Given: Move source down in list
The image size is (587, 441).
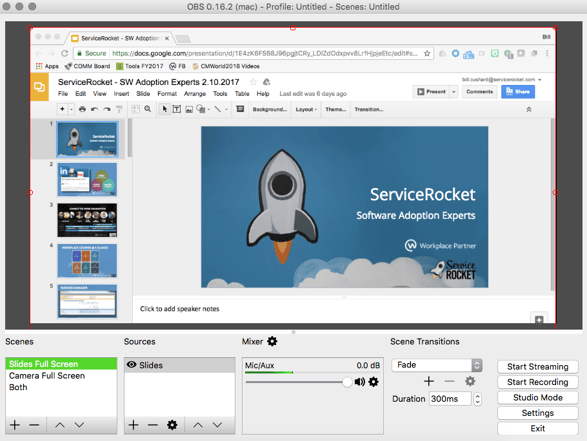Looking at the screenshot, I should 218,425.
